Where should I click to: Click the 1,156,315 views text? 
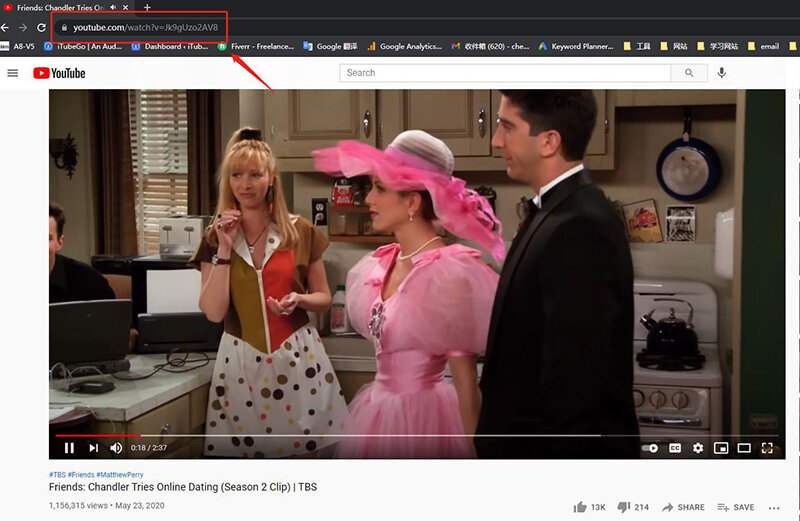(78, 506)
